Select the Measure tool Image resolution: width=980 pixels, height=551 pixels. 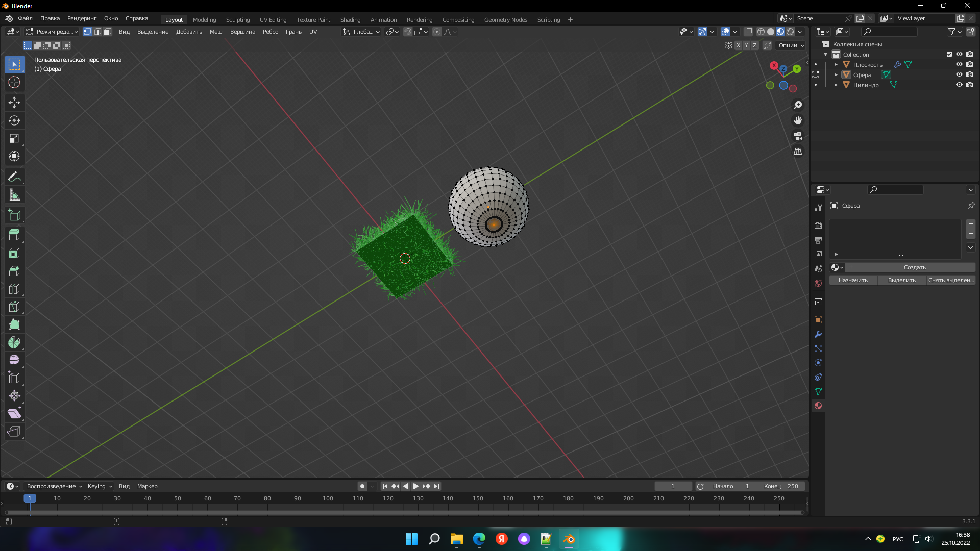coord(14,194)
